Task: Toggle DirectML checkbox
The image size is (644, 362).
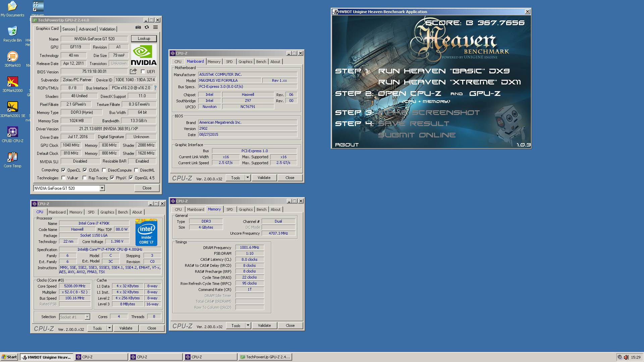Action: 136,170
